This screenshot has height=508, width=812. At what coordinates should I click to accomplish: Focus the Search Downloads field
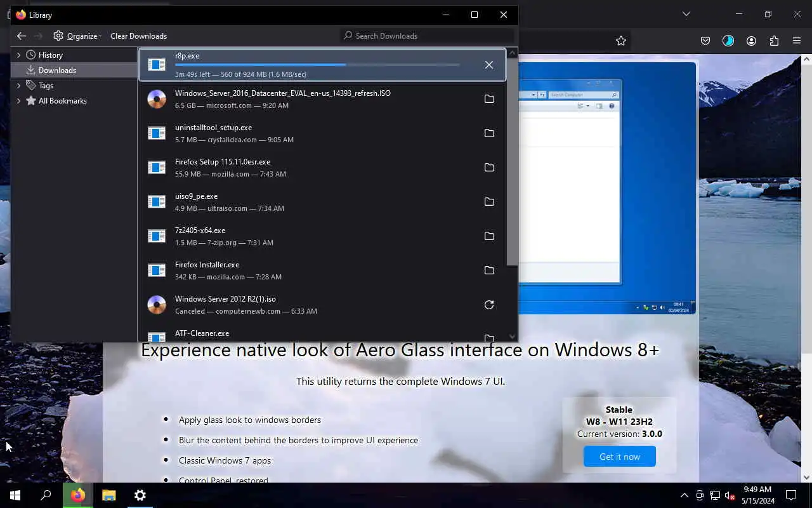(427, 36)
